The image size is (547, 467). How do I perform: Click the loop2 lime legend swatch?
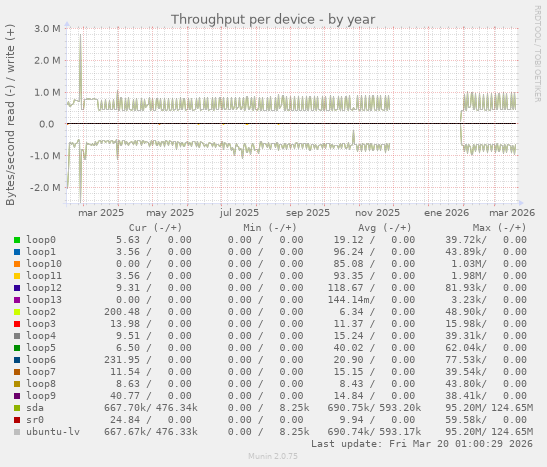pyautogui.click(x=17, y=312)
